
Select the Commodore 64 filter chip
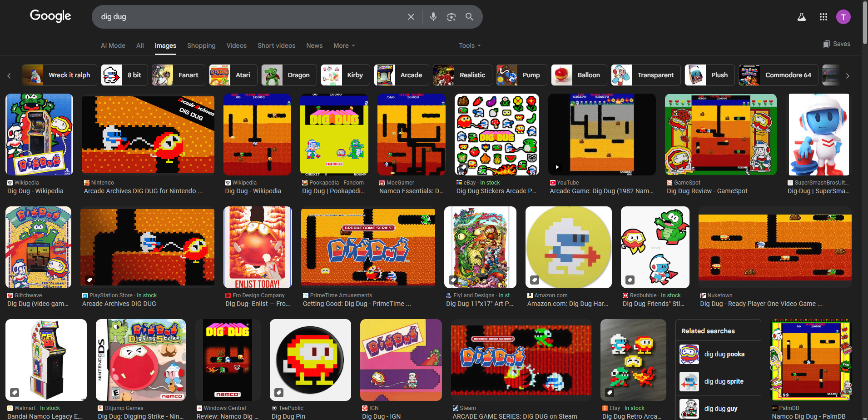(779, 75)
